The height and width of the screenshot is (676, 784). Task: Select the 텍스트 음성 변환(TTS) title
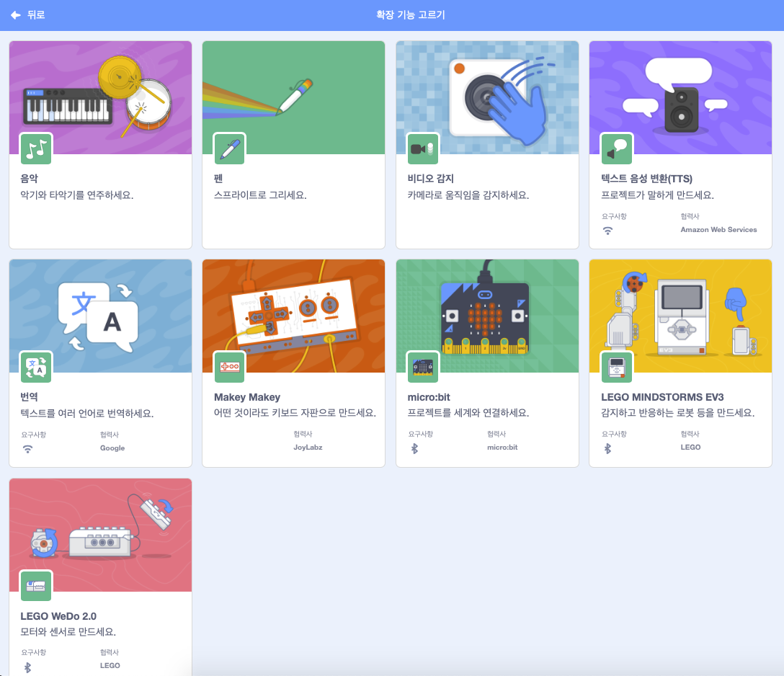[646, 179]
